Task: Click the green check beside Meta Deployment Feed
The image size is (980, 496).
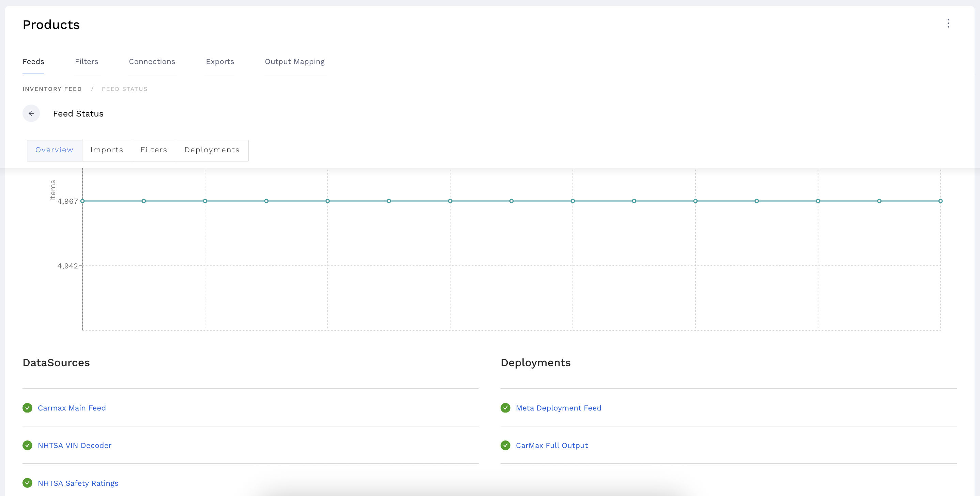Action: 505,408
